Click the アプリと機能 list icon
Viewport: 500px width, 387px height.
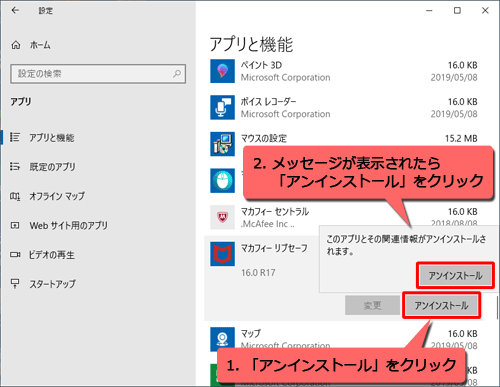[x=15, y=137]
